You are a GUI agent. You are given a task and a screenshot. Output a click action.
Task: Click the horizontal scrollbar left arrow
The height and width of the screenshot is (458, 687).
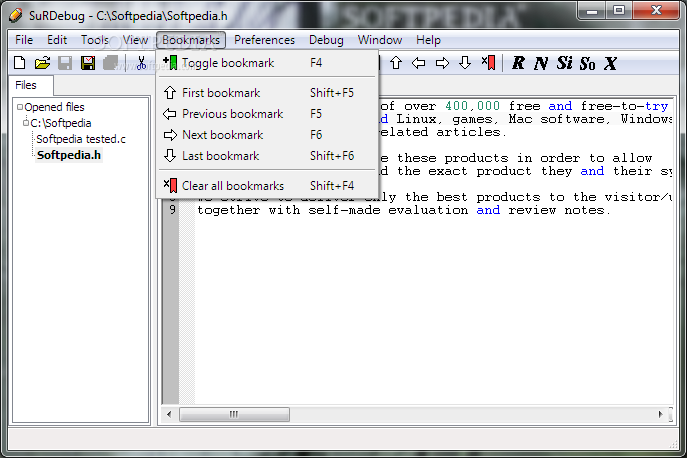point(169,414)
